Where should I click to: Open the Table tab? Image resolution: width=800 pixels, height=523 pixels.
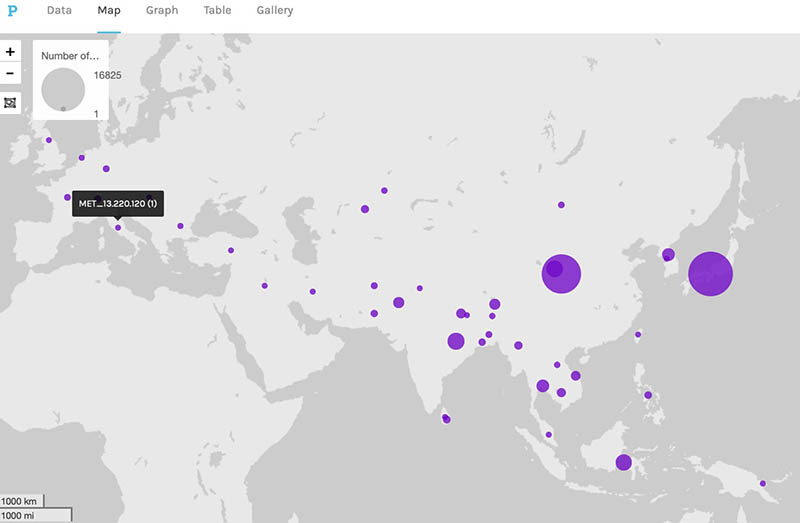pos(217,11)
